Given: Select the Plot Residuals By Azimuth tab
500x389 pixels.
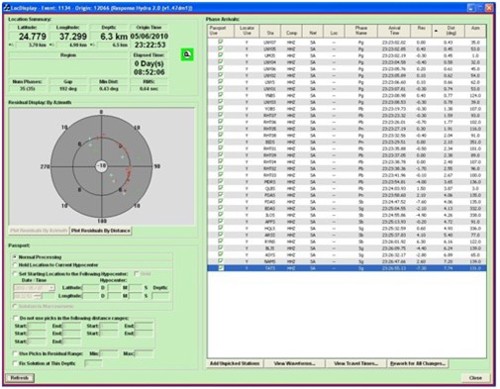Looking at the screenshot, I should 39,231.
